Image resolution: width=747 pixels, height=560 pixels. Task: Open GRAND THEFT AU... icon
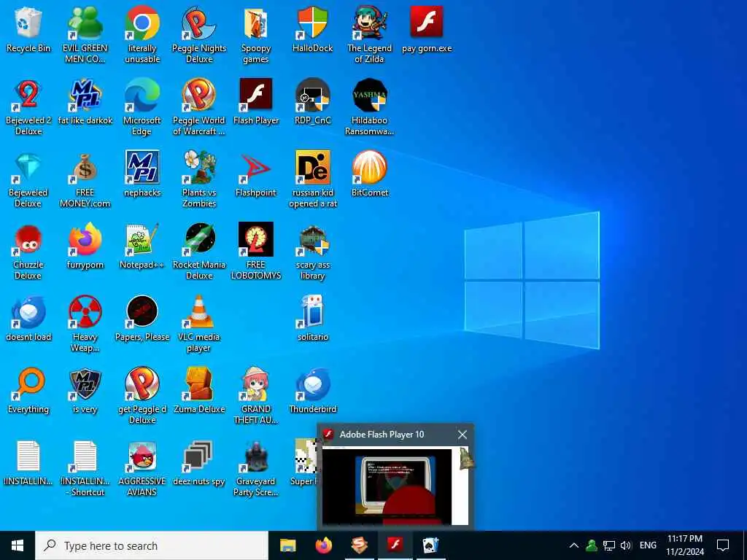(256, 397)
